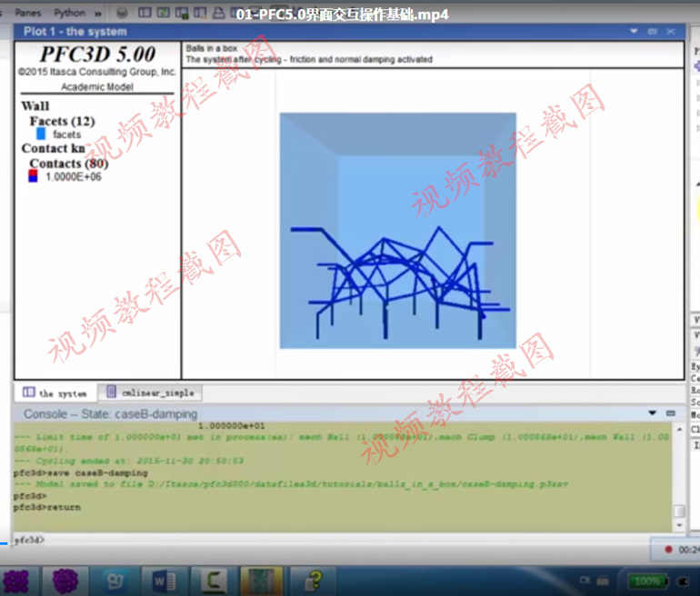Open the question mark help taskbar icon
Viewport: 700px width, 596px height.
click(x=314, y=581)
